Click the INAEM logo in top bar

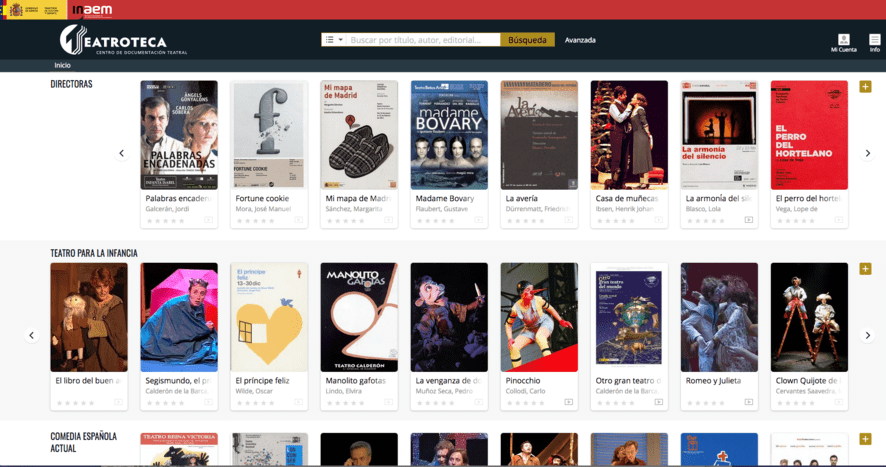tap(92, 10)
